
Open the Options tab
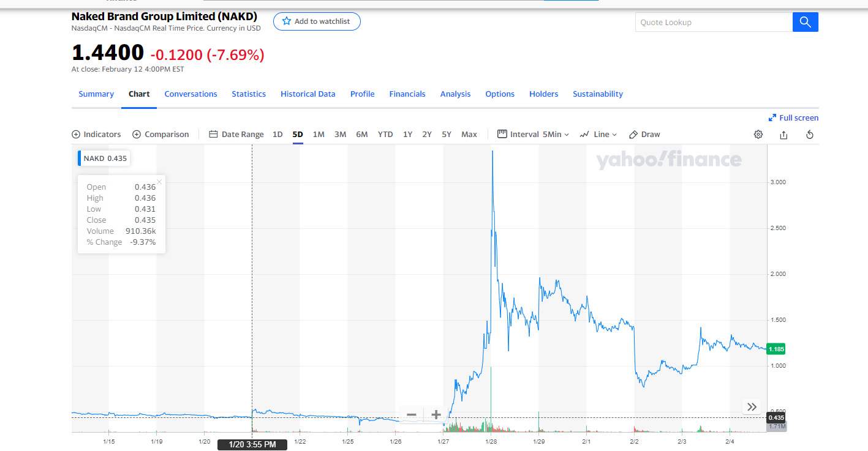click(x=500, y=94)
